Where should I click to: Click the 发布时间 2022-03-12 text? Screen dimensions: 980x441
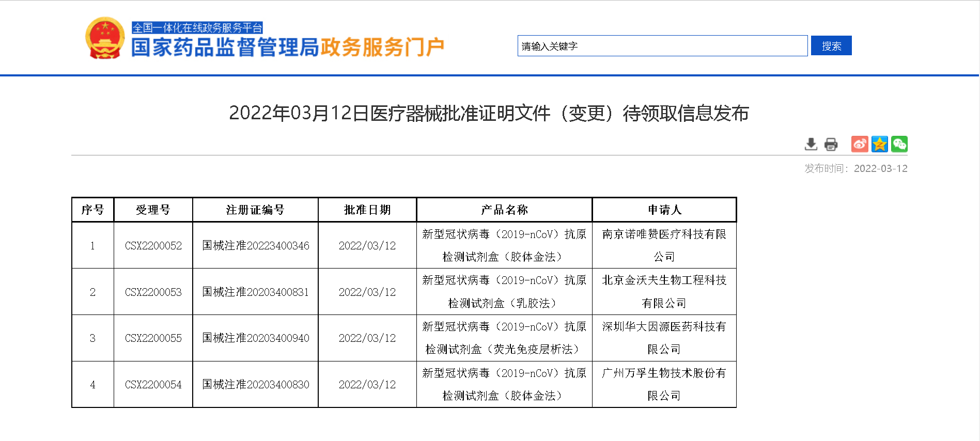point(855,168)
